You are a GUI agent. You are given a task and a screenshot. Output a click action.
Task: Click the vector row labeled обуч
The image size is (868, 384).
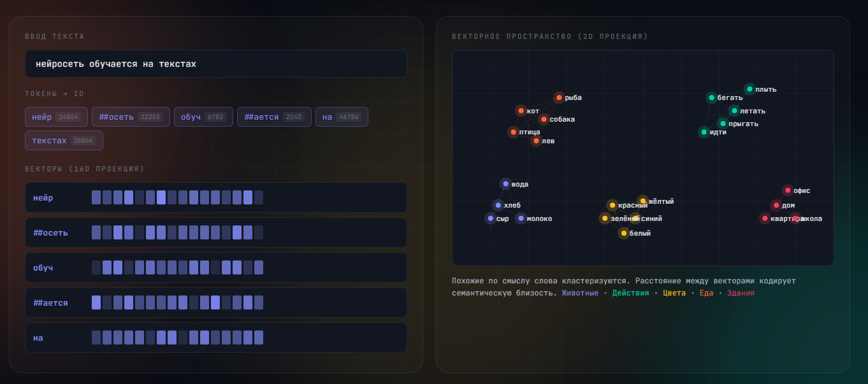tap(216, 267)
